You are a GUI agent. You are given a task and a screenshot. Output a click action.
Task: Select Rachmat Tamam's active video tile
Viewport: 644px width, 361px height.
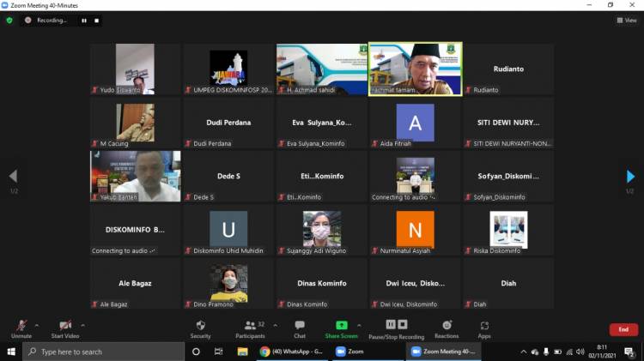[415, 69]
